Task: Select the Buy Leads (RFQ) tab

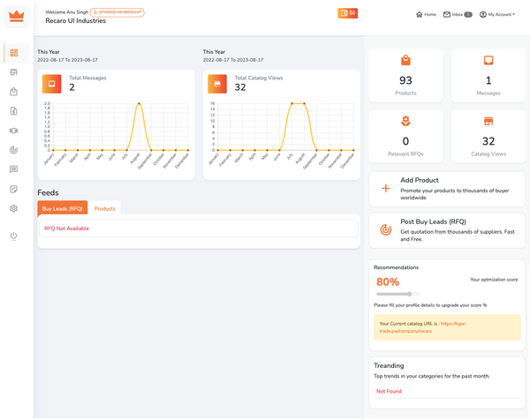Action: pyautogui.click(x=62, y=208)
